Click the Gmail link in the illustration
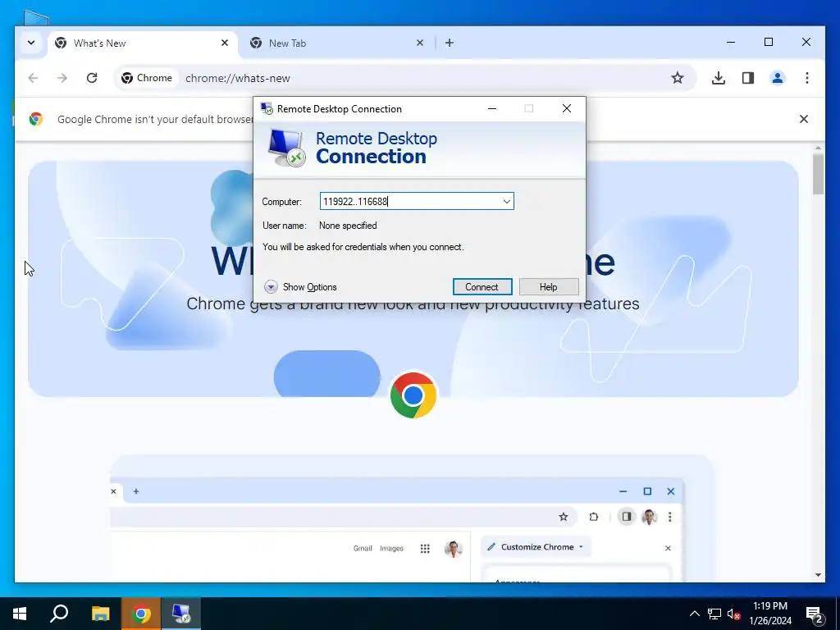The image size is (840, 630). [363, 549]
